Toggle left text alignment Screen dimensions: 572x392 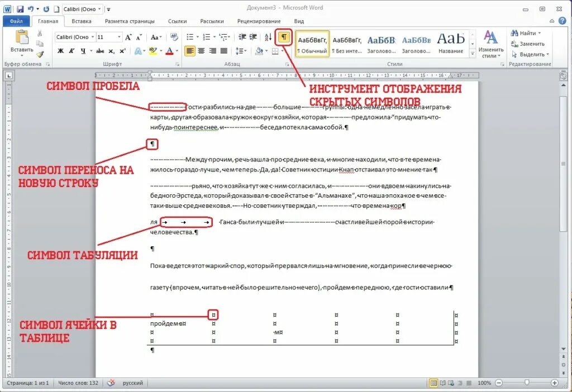190,51
